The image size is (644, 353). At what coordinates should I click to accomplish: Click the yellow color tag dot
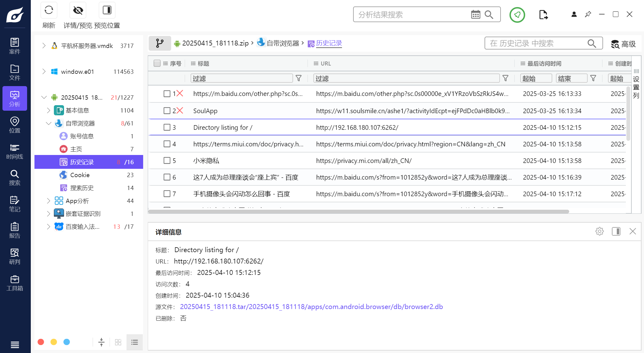[54, 342]
